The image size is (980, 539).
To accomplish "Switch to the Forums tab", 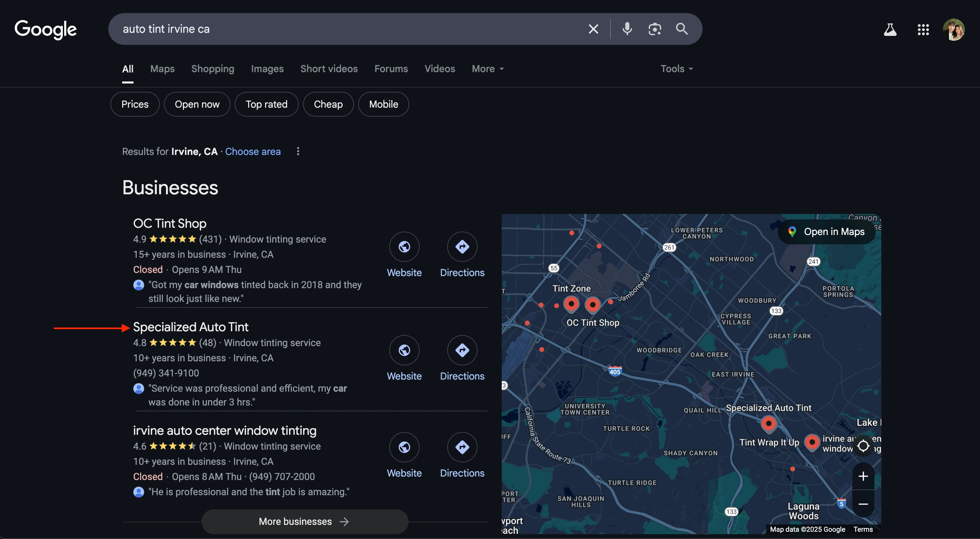I will pos(391,69).
